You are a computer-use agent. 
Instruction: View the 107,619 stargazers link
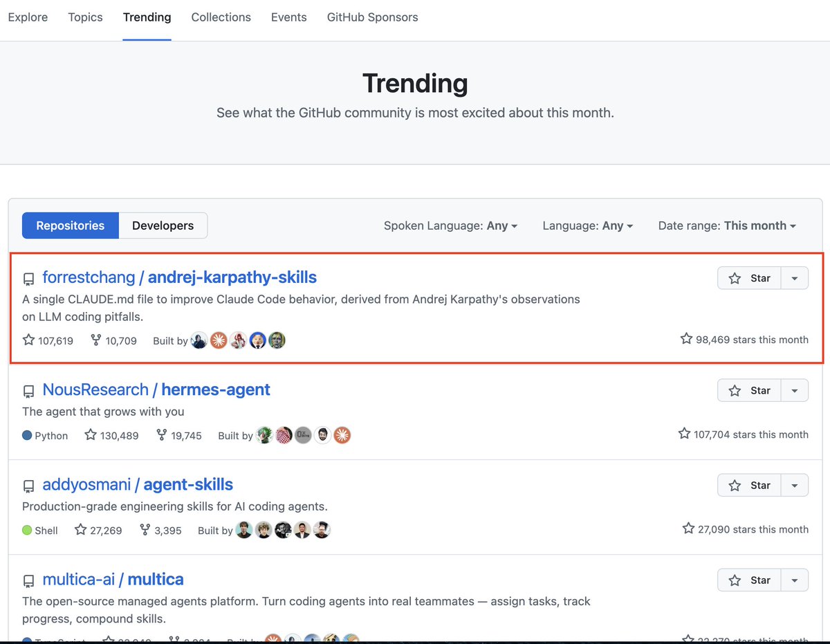point(48,340)
